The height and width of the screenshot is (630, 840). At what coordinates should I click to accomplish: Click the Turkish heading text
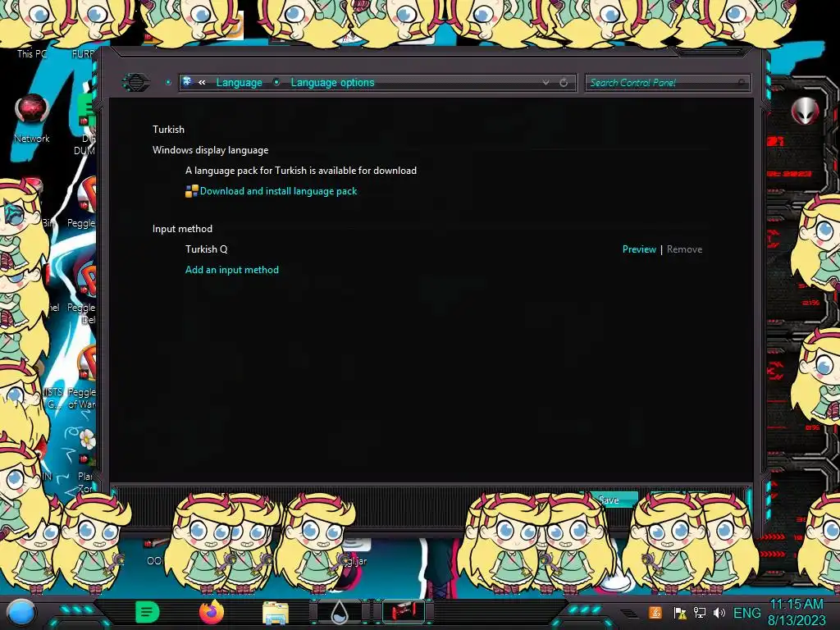pos(168,130)
